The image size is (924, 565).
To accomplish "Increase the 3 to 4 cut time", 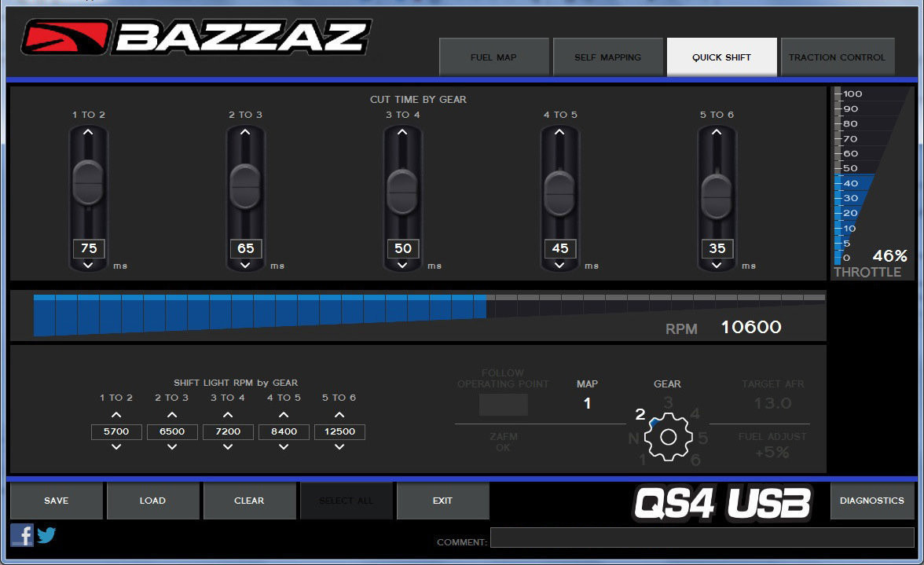I will (402, 133).
